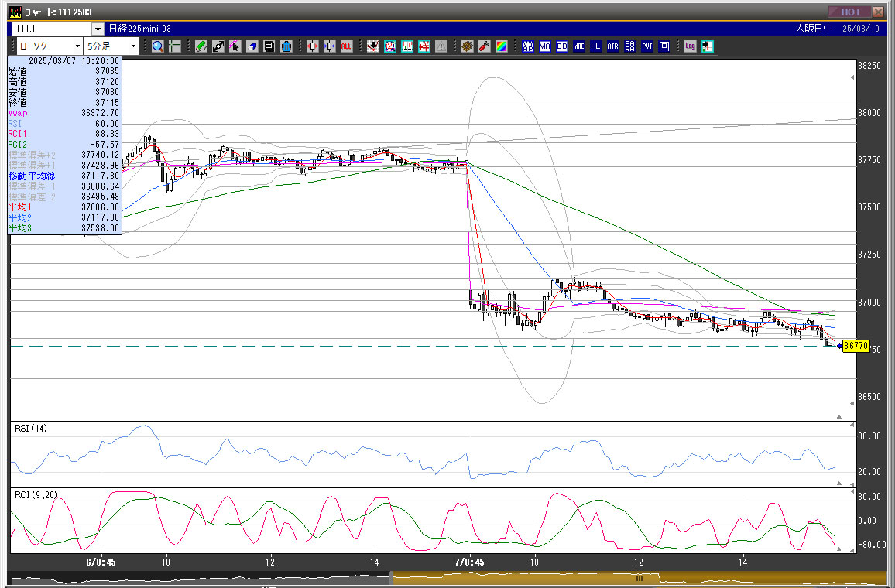Click the 大阪日中 session label
The image size is (895, 588).
(814, 29)
